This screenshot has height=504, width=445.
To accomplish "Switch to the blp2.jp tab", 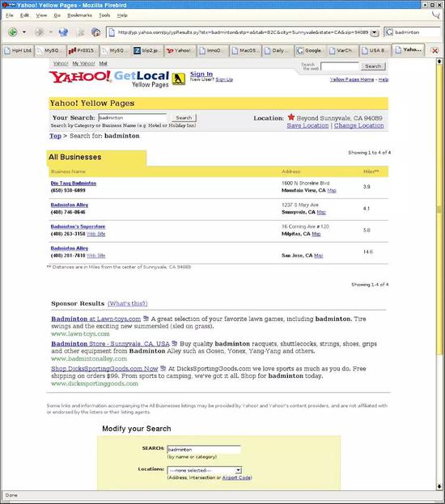I will (x=148, y=50).
